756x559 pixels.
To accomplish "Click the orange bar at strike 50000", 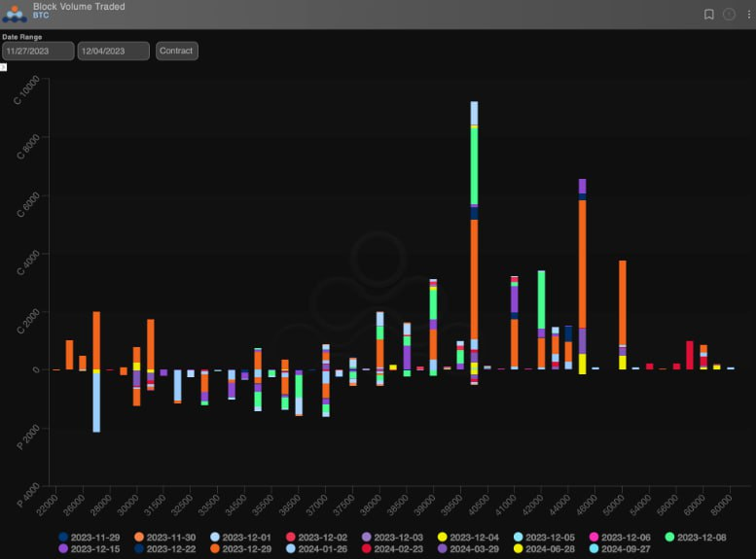I will pos(623,301).
